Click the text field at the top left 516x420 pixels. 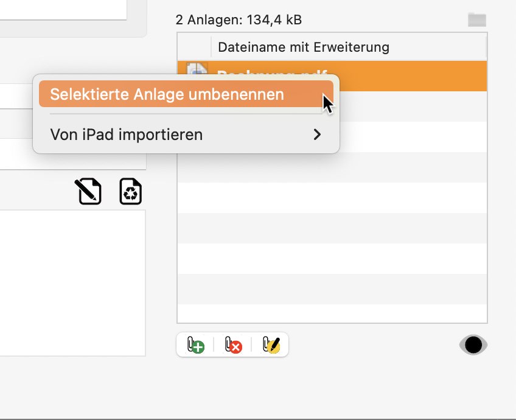61,9
